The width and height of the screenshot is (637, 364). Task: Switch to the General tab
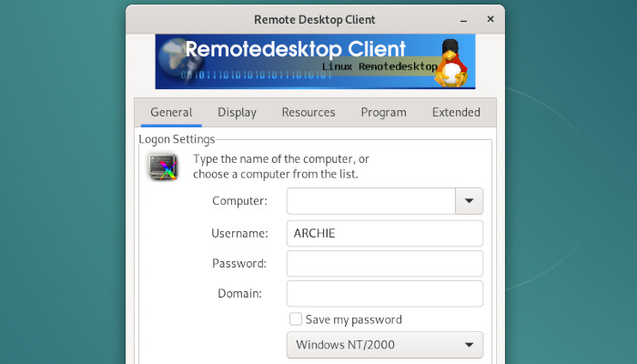click(x=171, y=112)
